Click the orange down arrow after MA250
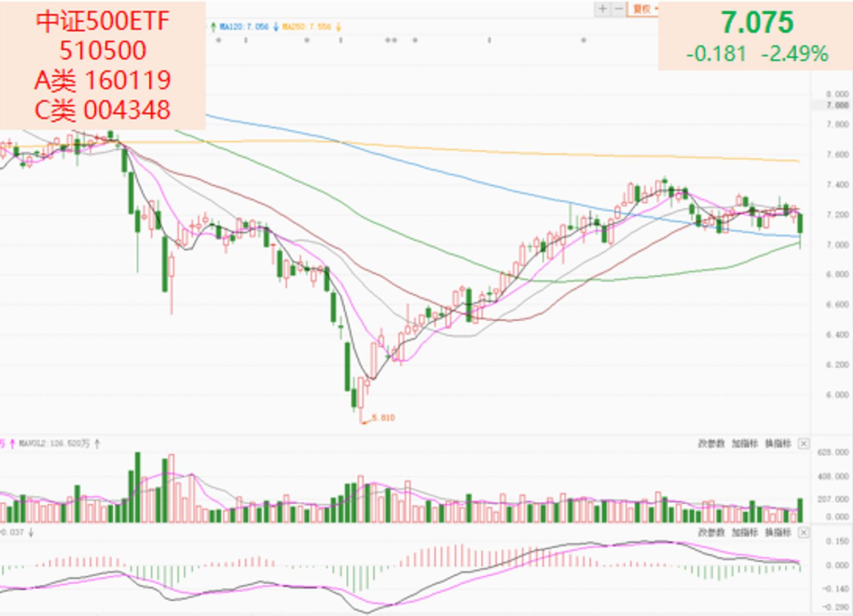853x616 pixels. (x=338, y=26)
